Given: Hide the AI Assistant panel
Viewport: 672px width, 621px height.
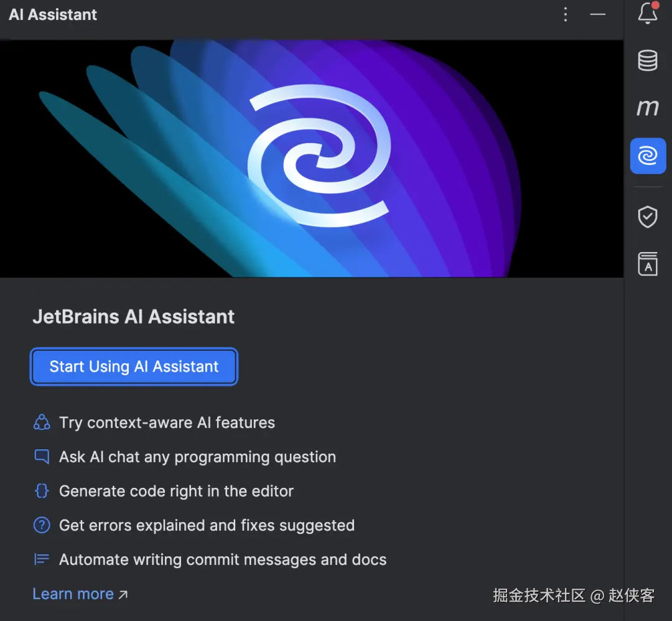Looking at the screenshot, I should coord(597,14).
